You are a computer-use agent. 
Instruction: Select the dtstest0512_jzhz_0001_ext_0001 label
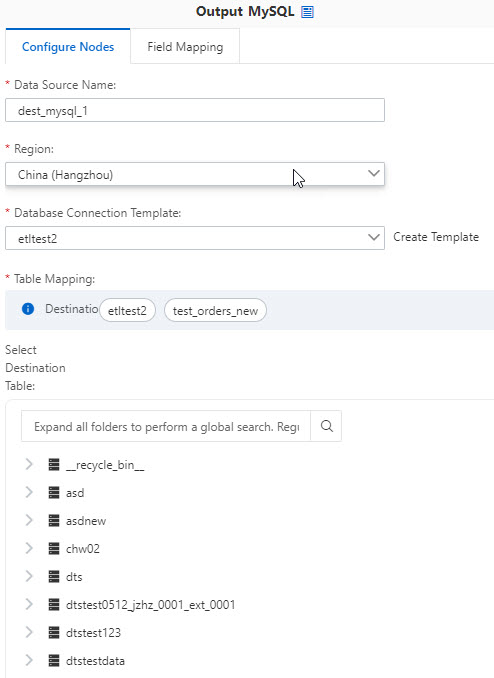click(151, 604)
